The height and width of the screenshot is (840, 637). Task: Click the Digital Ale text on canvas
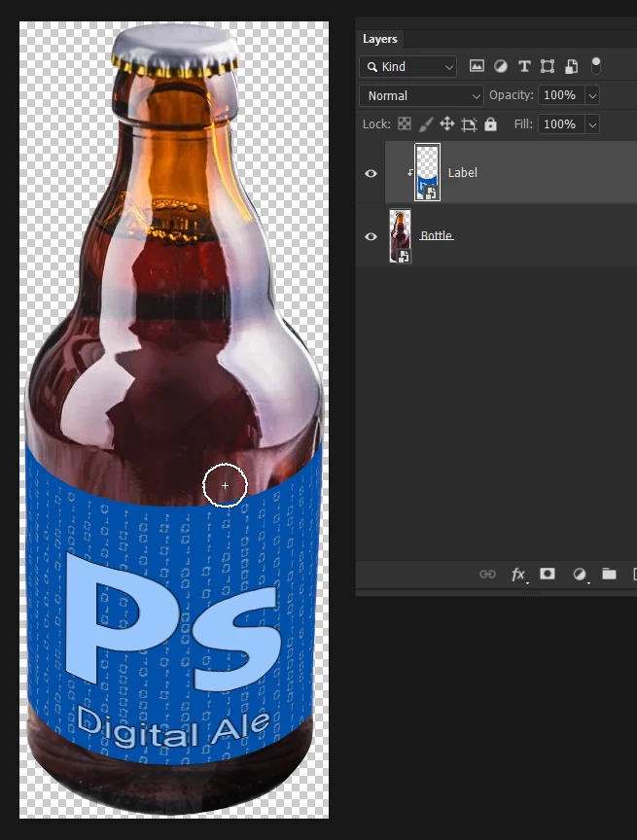[172, 729]
